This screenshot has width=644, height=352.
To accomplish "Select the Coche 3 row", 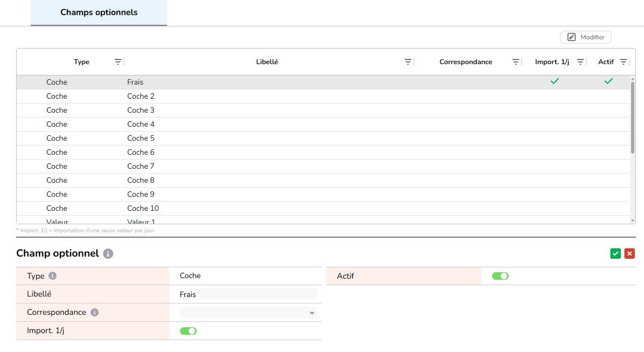I will [323, 110].
